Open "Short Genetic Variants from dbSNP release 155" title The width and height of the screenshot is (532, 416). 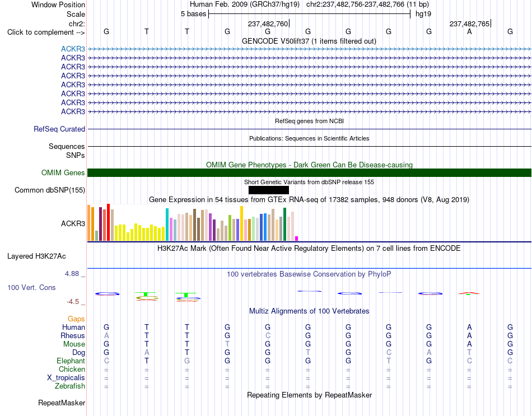click(309, 182)
